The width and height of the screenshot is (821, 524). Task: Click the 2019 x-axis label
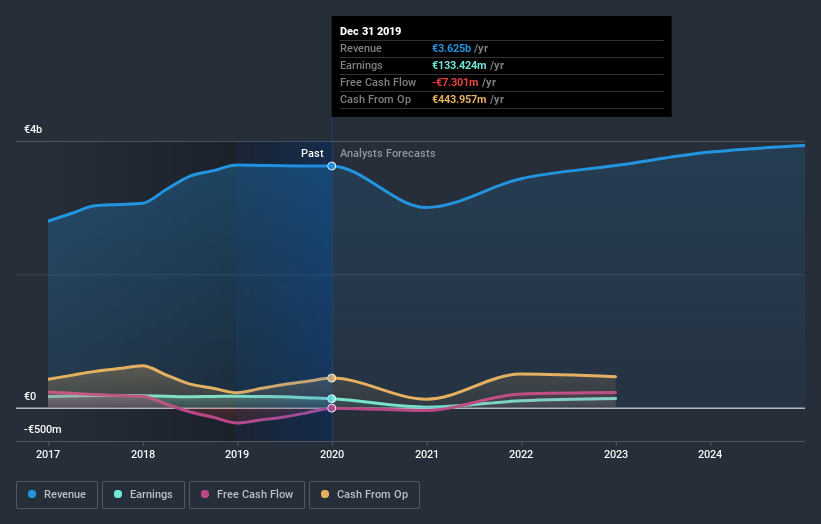[x=237, y=454]
